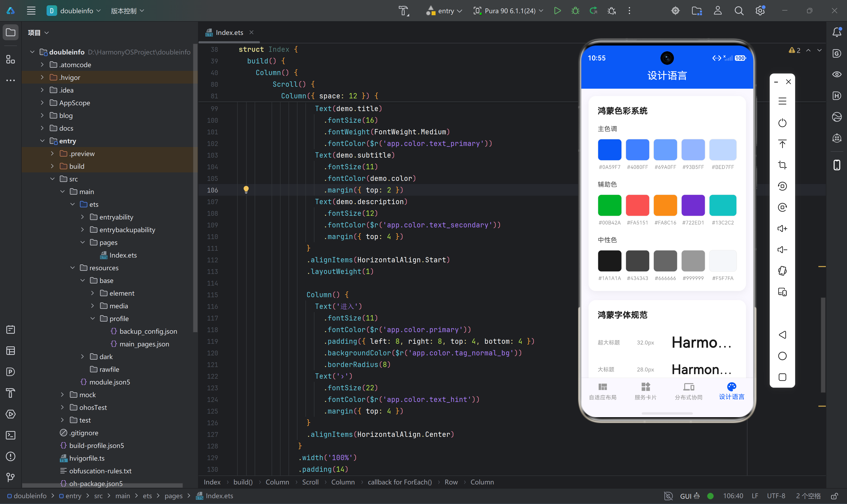Viewport: 847px width, 504px height.
Task: Open the Pura 90 device selector dropdown
Action: pos(508,11)
